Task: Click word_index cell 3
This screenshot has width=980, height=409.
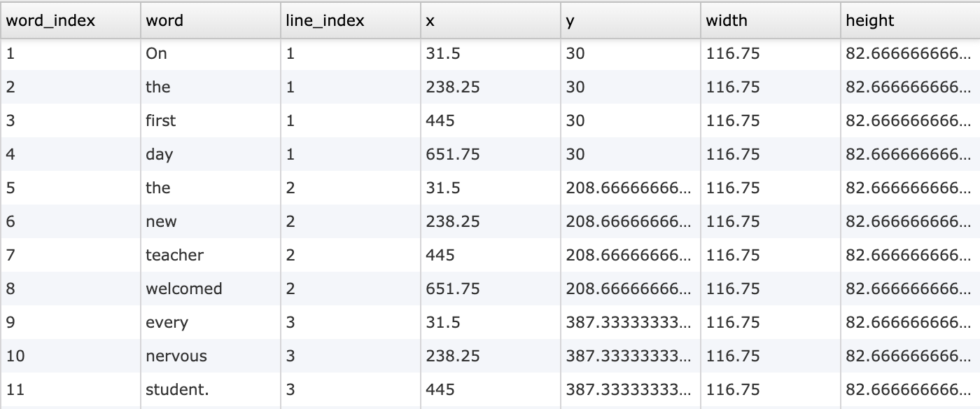Action: tap(70, 120)
